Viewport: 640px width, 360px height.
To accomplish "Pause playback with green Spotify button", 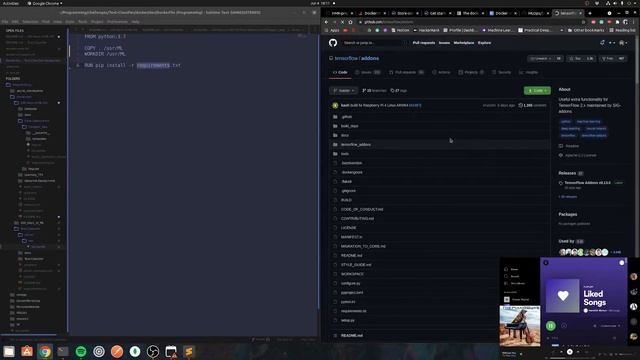I will pos(551,326).
